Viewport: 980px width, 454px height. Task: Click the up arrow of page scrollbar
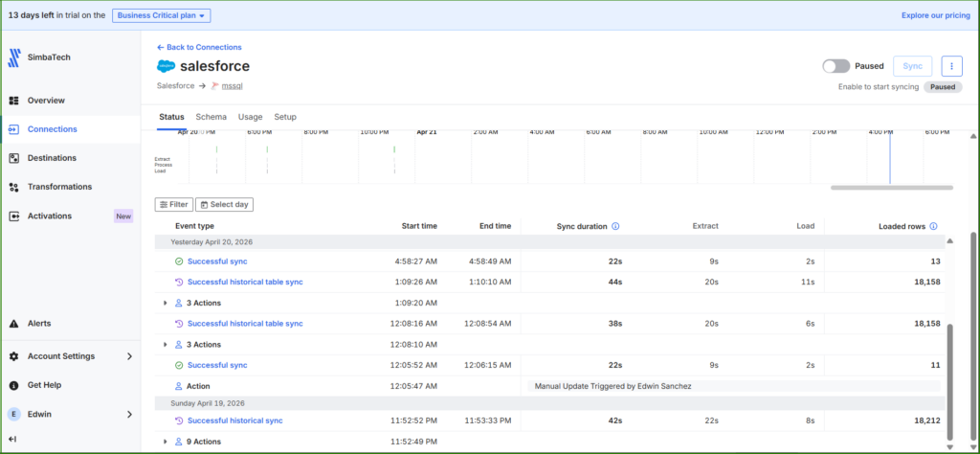click(972, 136)
